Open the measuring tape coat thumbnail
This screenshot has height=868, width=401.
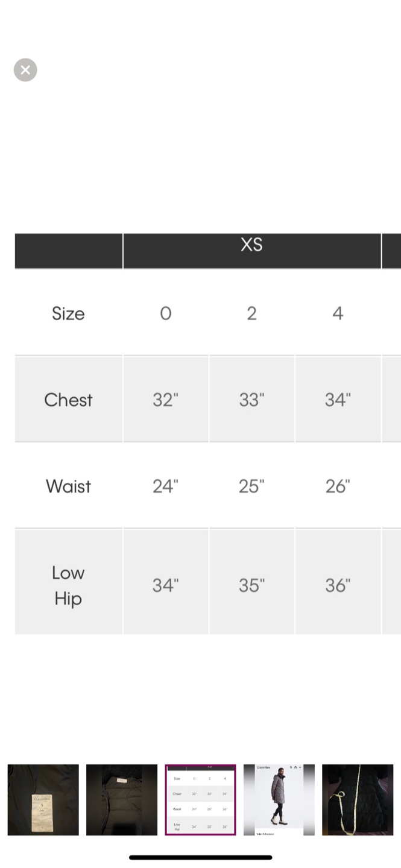(358, 799)
